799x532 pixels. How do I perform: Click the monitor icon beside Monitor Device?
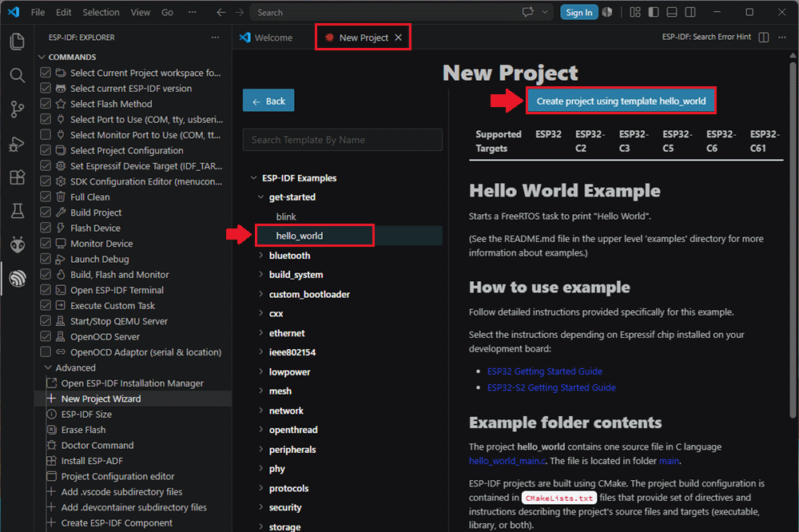pyautogui.click(x=61, y=244)
